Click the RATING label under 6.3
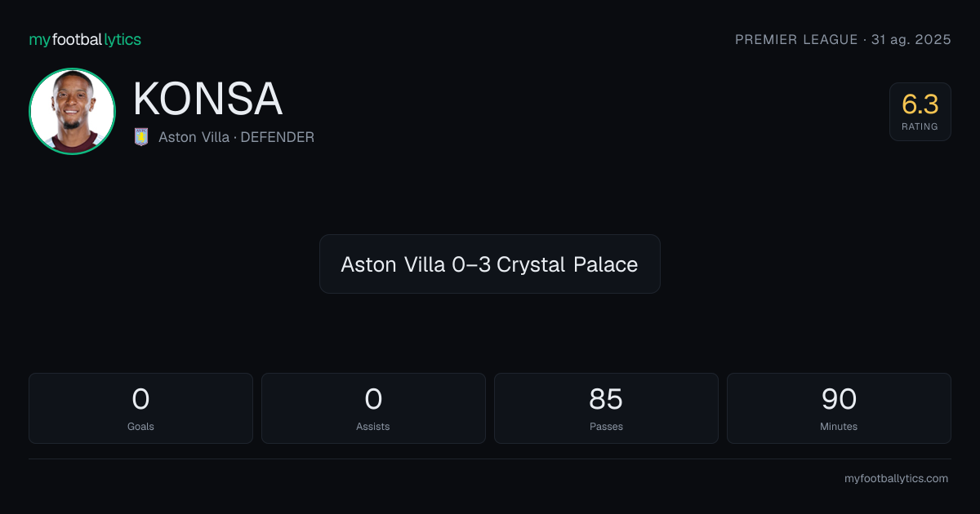 (x=920, y=126)
